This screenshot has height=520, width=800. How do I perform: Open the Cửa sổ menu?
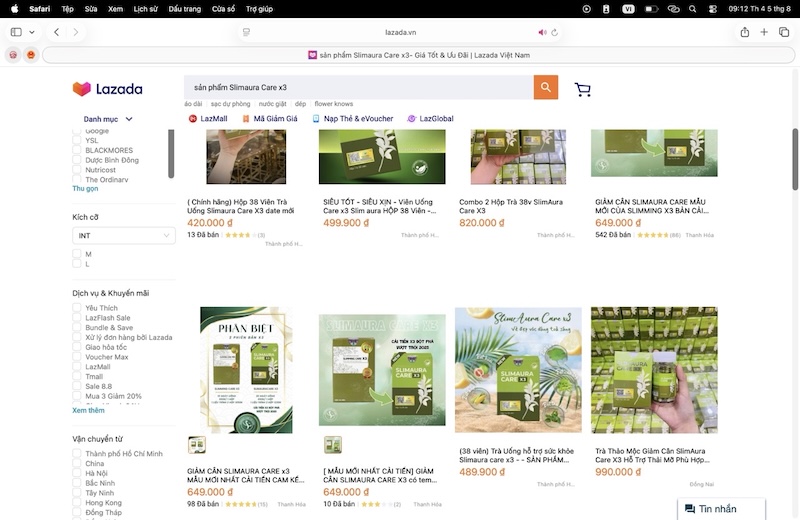point(223,9)
